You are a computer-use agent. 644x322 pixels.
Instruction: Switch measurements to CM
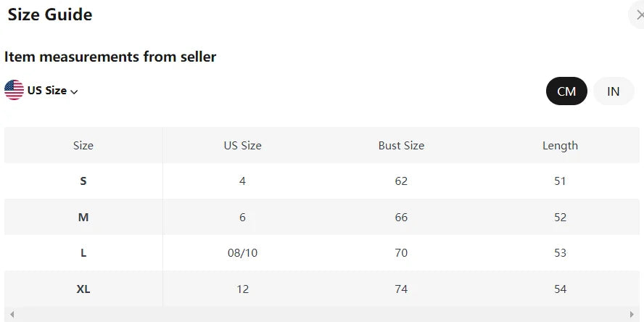566,91
